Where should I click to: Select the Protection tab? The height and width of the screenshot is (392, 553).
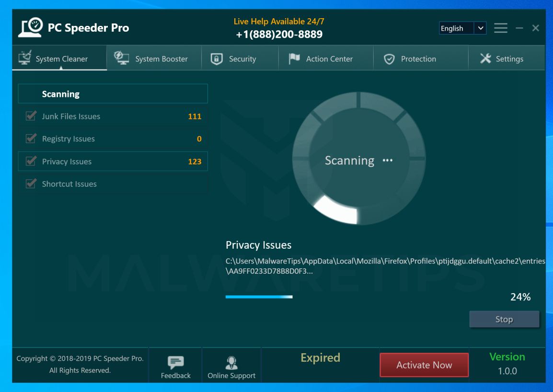point(421,58)
